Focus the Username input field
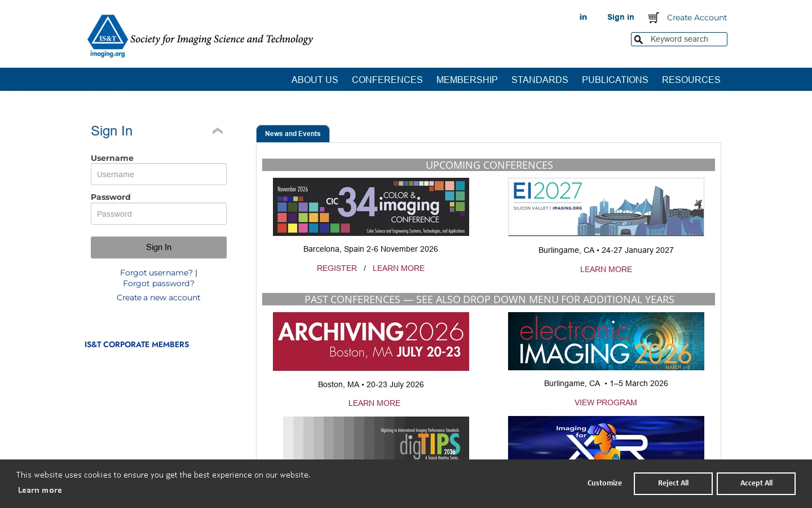812x508 pixels. pos(158,174)
